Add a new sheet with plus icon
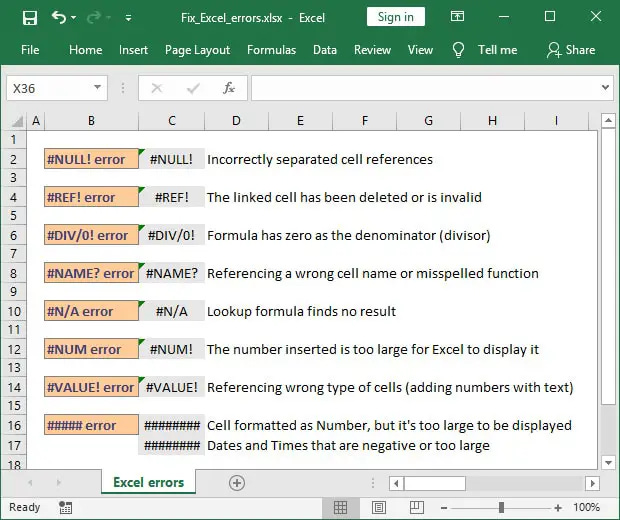 pos(237,483)
